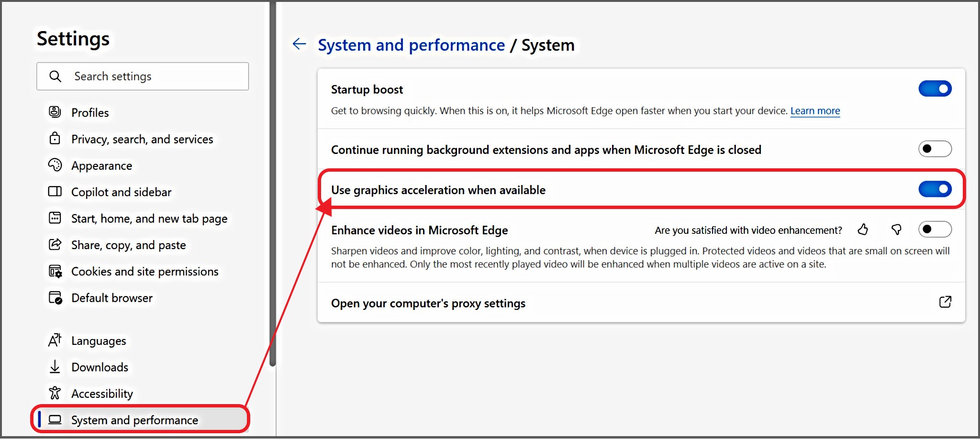Click the external link icon for proxy settings
This screenshot has width=980, height=439.
coord(945,302)
